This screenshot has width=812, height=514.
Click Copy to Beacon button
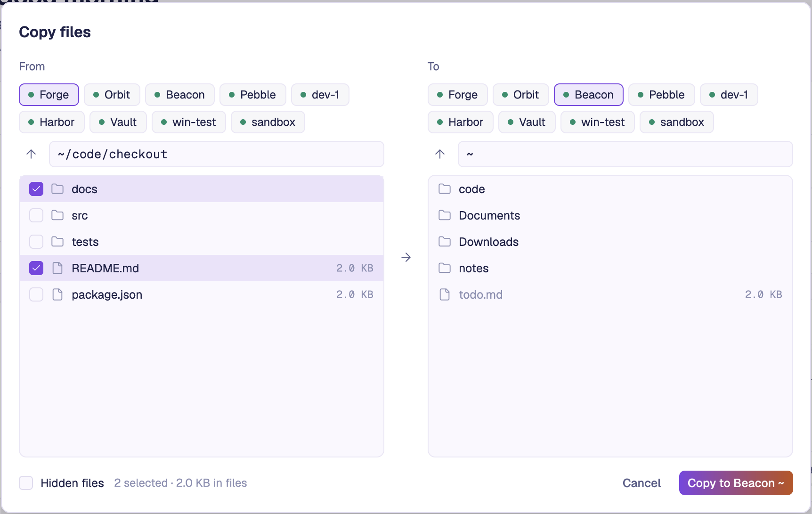click(x=736, y=483)
